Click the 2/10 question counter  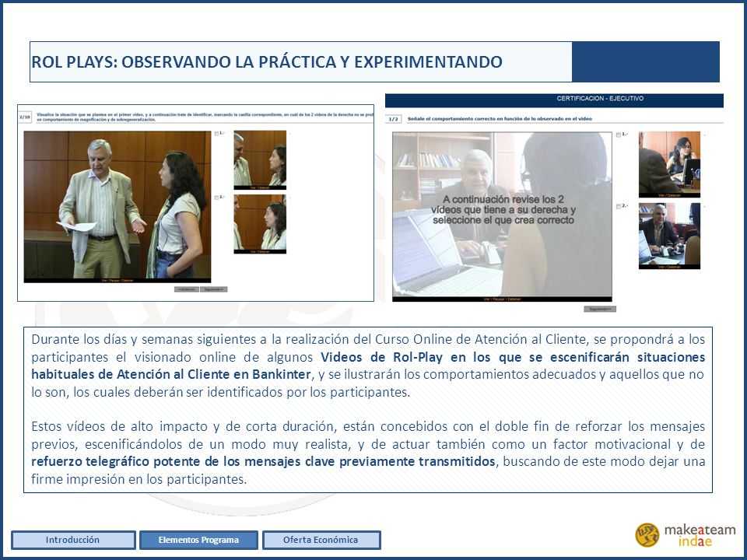[25, 117]
